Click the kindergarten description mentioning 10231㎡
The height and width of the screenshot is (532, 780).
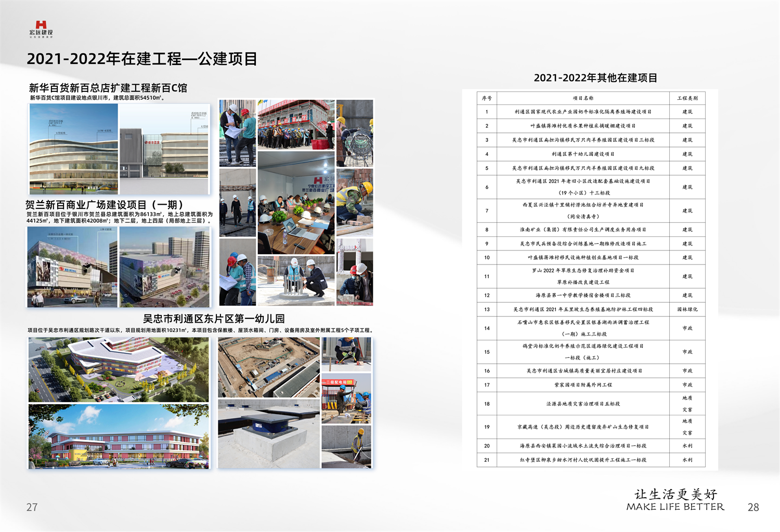point(200,330)
